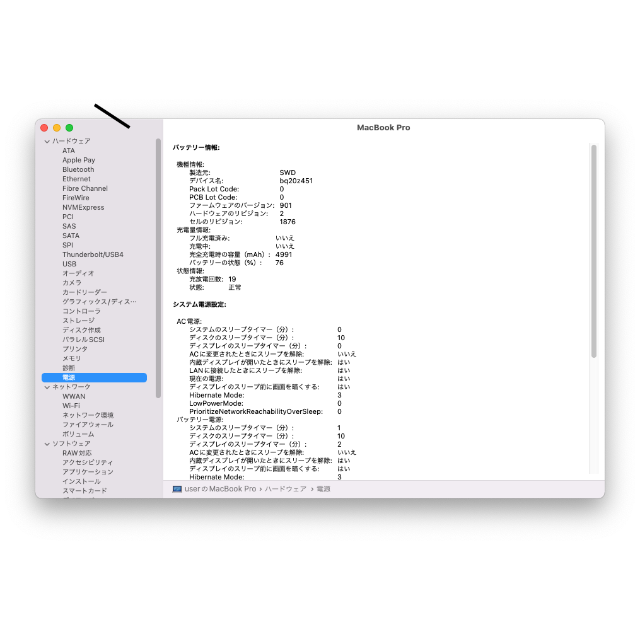Image resolution: width=640 pixels, height=640 pixels.
Task: Click the MacBook Pro window title
Action: tap(384, 127)
